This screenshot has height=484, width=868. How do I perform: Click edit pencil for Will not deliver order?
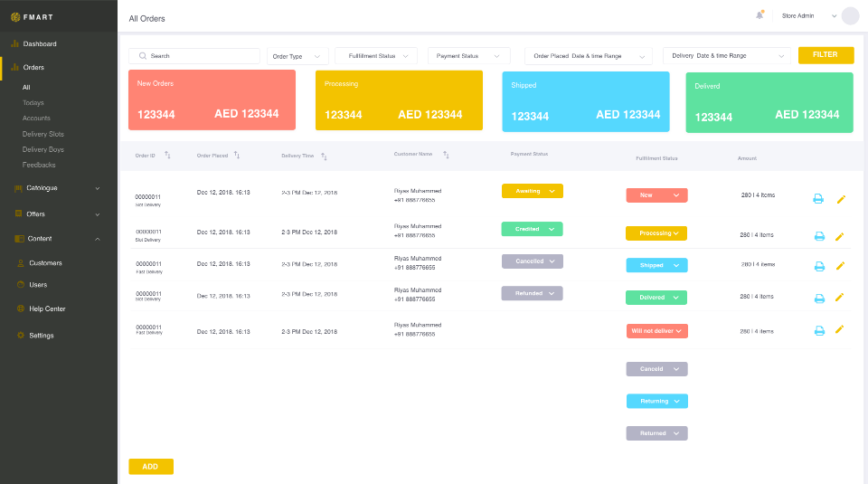(840, 329)
